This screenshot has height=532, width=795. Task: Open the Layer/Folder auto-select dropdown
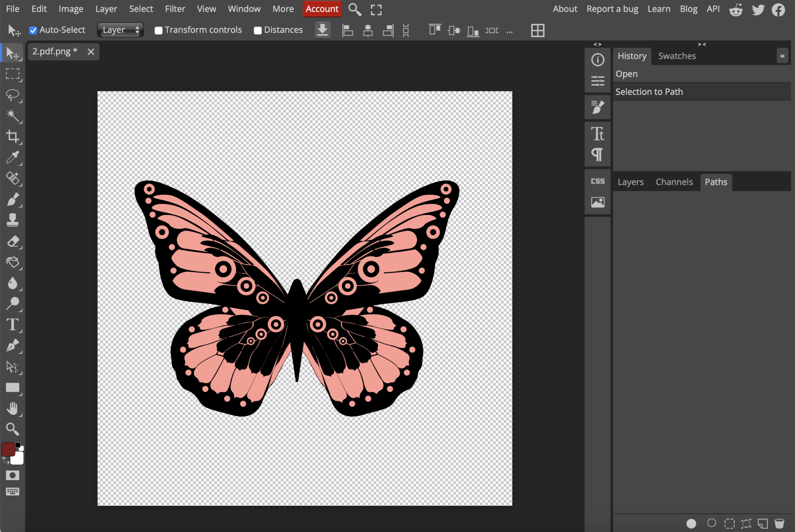tap(120, 30)
